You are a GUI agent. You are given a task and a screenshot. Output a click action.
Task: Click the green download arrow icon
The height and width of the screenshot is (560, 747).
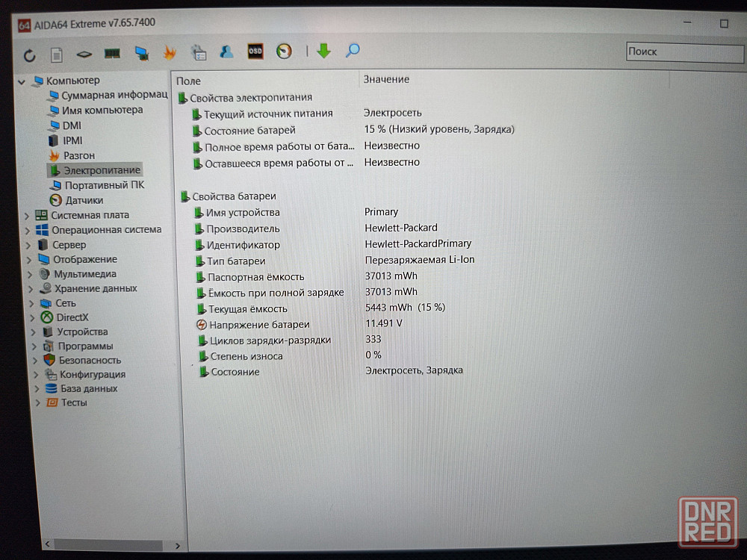(x=324, y=51)
